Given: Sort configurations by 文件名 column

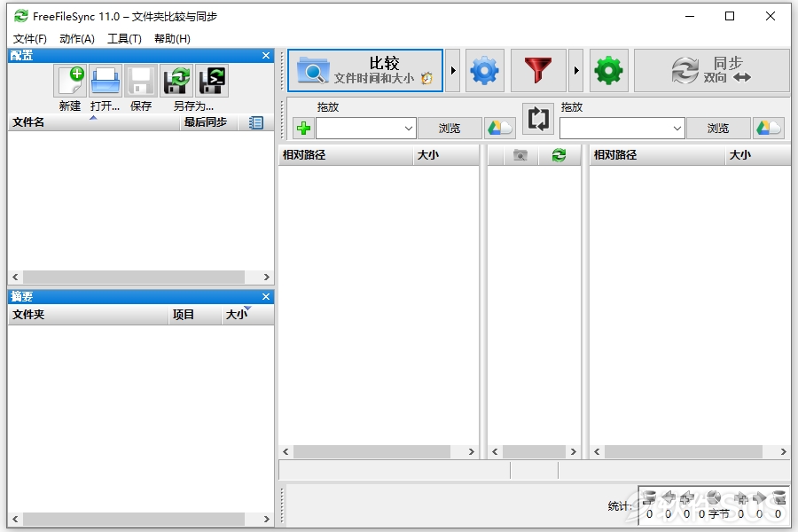Looking at the screenshot, I should 94,122.
